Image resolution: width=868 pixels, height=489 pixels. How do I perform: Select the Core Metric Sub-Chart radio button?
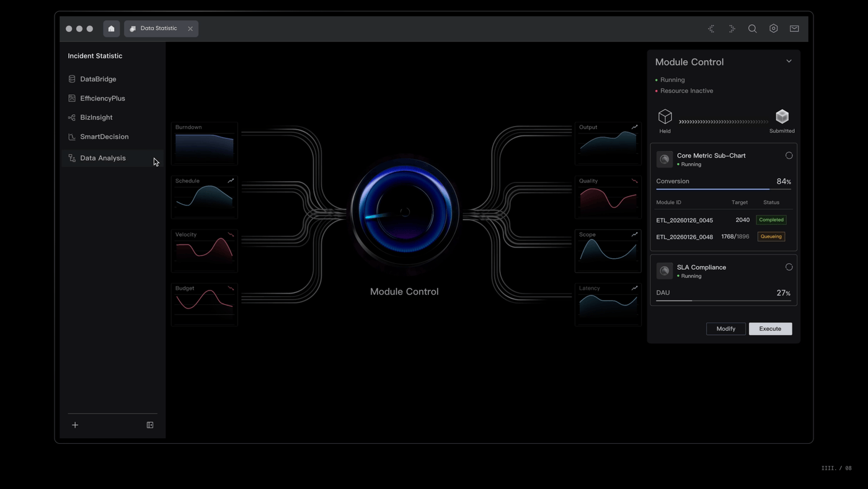(x=789, y=156)
